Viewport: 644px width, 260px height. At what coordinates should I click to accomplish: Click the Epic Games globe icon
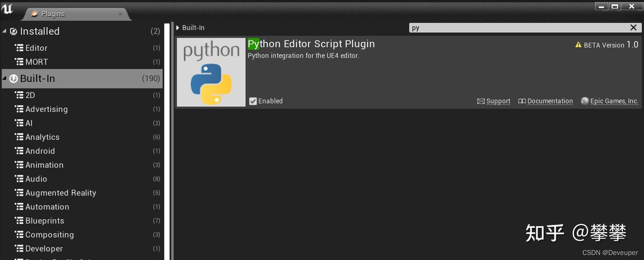(585, 101)
